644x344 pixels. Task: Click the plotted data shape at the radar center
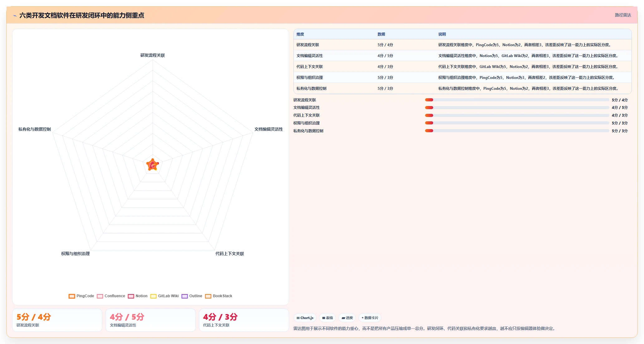(x=153, y=165)
